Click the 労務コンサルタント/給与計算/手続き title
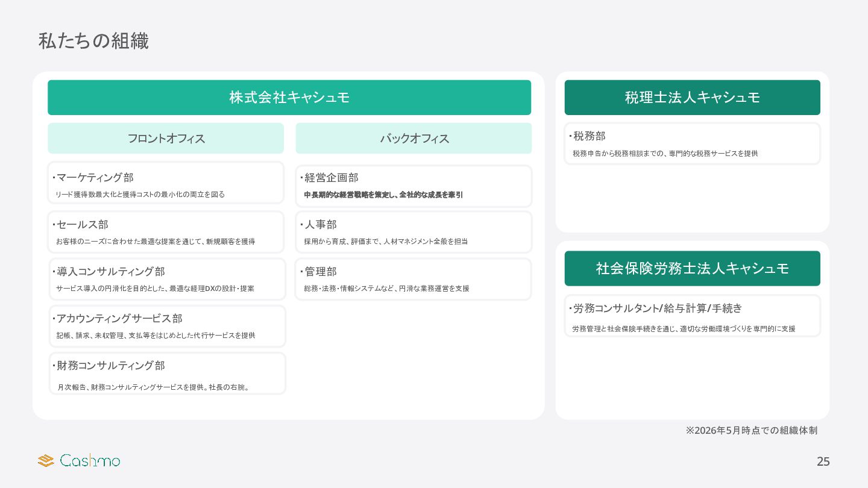 657,308
